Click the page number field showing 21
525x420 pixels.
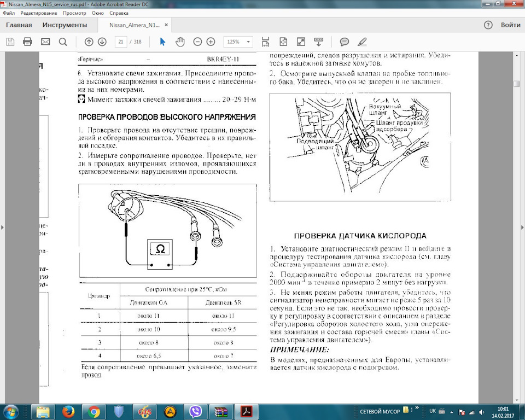[x=121, y=42]
